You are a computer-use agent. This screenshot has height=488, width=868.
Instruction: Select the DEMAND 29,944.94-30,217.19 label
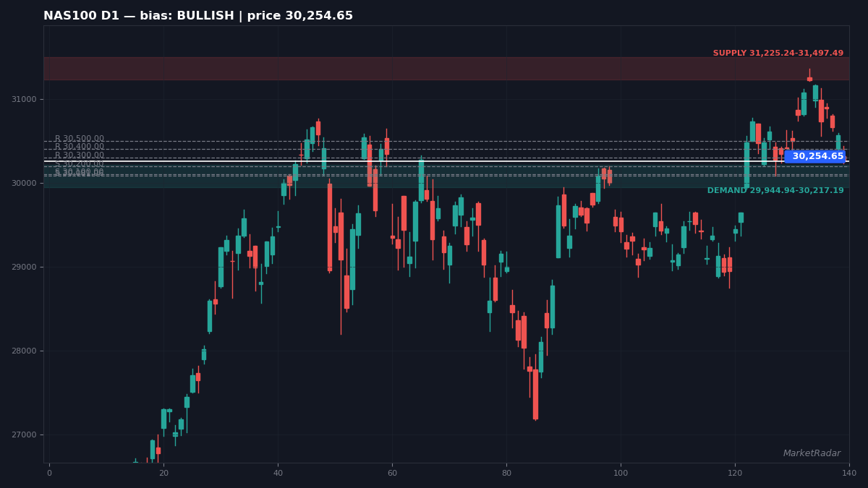click(x=775, y=191)
